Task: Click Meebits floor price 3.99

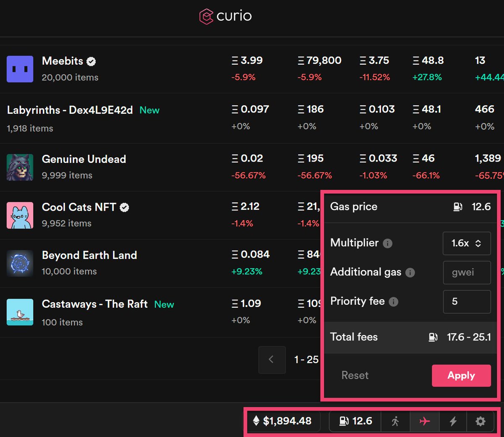Action: pyautogui.click(x=247, y=60)
